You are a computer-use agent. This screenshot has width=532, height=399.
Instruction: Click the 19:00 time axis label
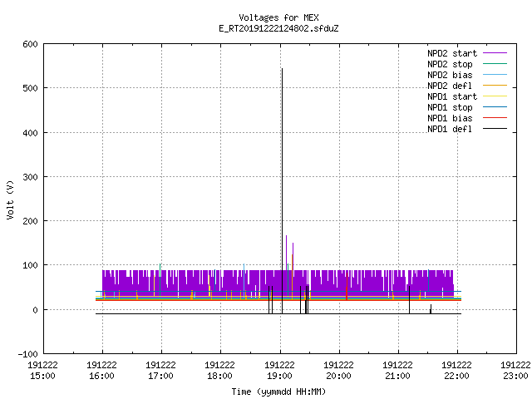279,376
